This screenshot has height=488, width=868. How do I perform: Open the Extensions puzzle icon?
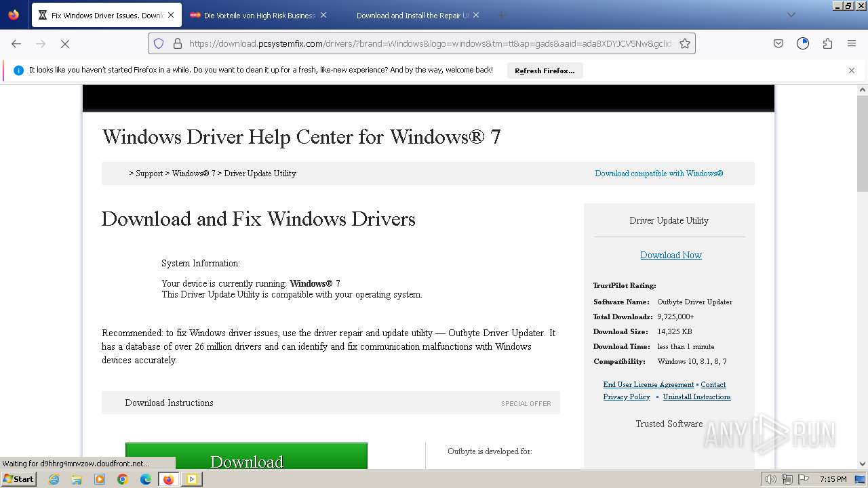pyautogui.click(x=827, y=43)
